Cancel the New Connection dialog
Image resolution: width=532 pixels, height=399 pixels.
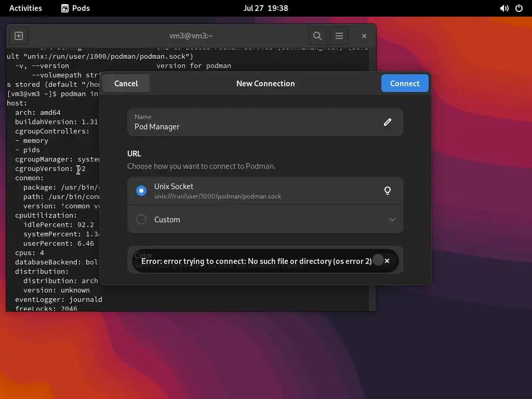coord(126,84)
